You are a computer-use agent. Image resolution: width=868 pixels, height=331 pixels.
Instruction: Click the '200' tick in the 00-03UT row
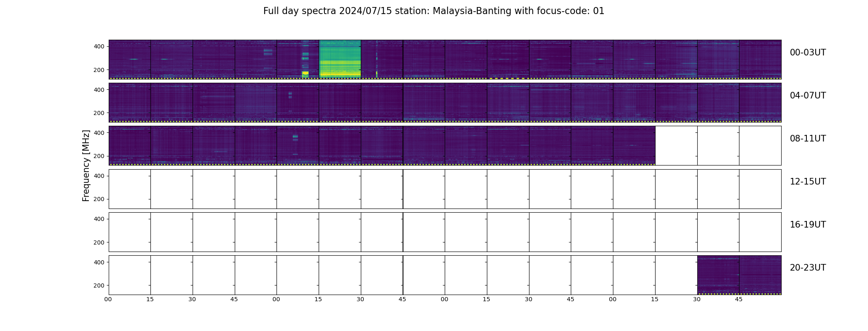pyautogui.click(x=99, y=70)
